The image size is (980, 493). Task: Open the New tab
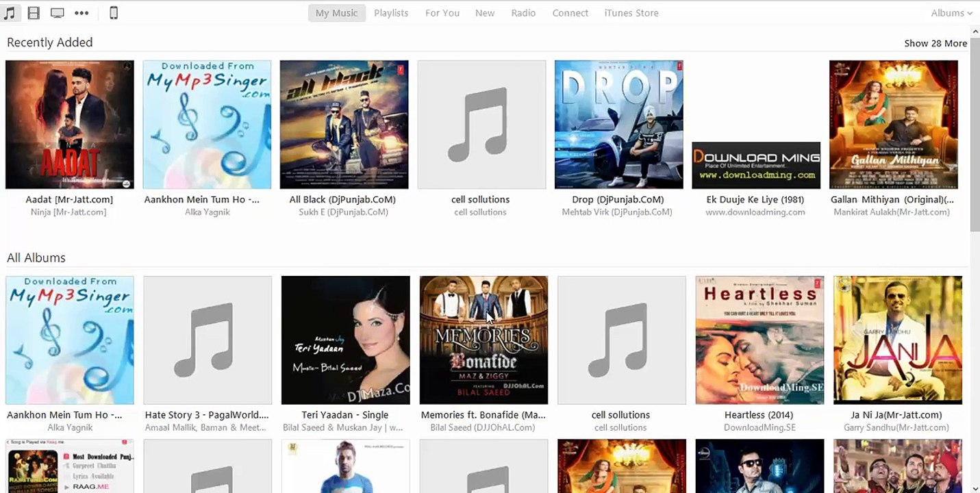[x=485, y=13]
